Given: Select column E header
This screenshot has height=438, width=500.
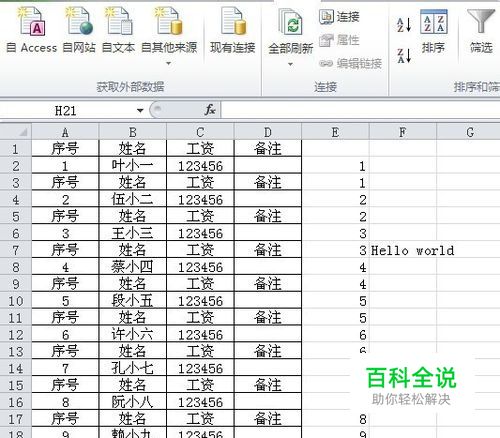Looking at the screenshot, I should tap(335, 132).
